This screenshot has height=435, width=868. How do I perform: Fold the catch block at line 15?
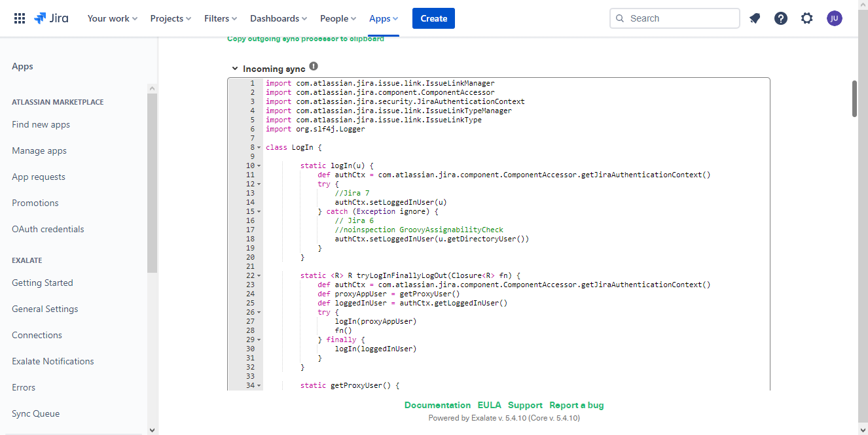(259, 212)
